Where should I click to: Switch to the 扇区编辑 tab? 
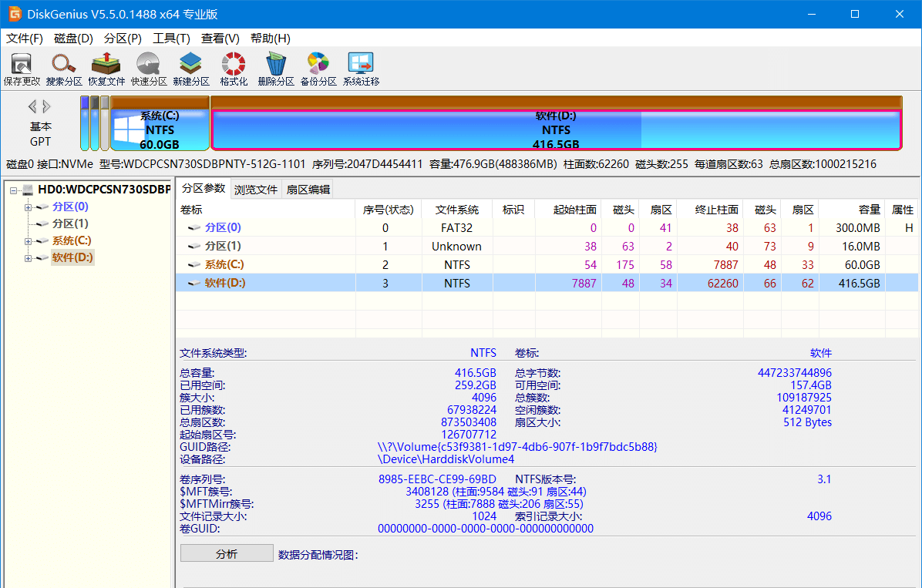pyautogui.click(x=308, y=189)
